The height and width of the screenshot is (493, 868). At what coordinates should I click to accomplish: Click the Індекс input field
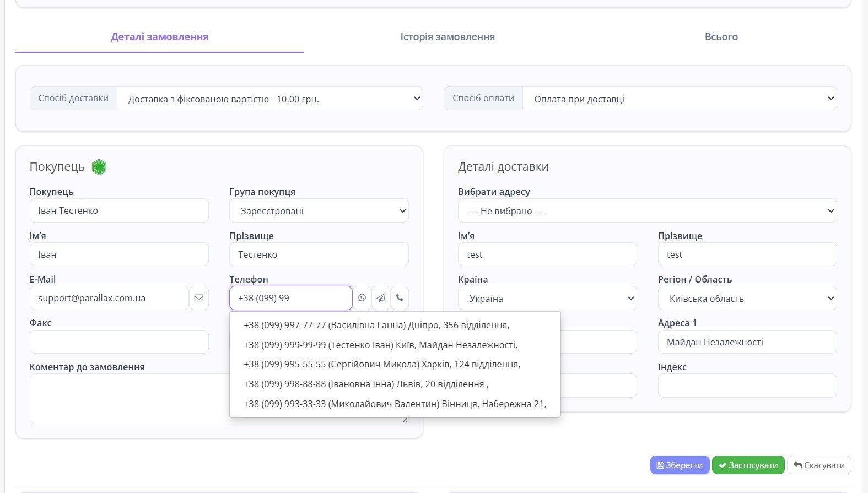(x=747, y=386)
